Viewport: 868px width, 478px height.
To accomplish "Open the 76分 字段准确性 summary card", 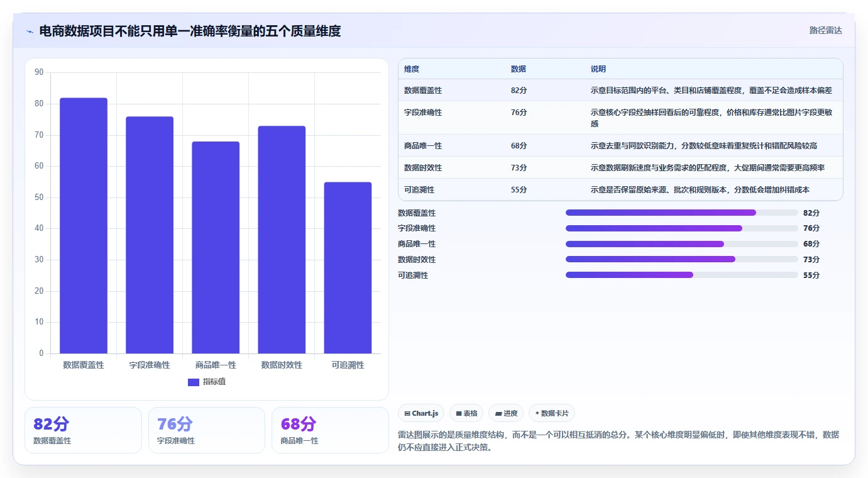I will click(207, 430).
